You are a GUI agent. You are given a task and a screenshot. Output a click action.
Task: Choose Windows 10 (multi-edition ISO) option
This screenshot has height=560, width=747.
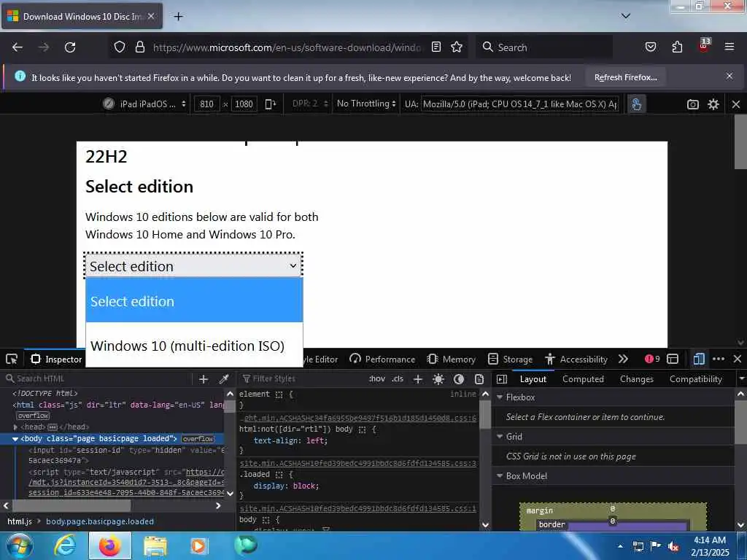pos(194,345)
